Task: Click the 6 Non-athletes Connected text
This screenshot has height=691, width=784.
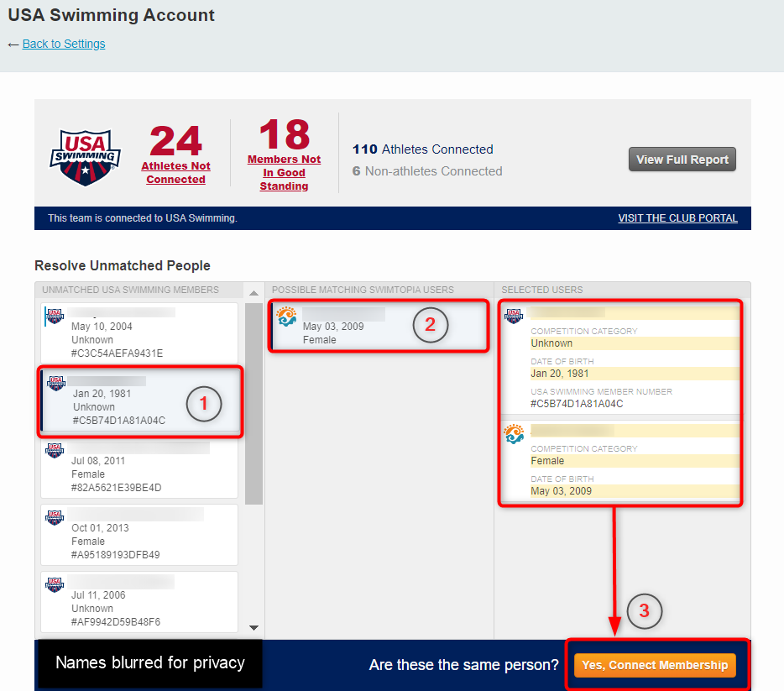Action: coord(427,171)
